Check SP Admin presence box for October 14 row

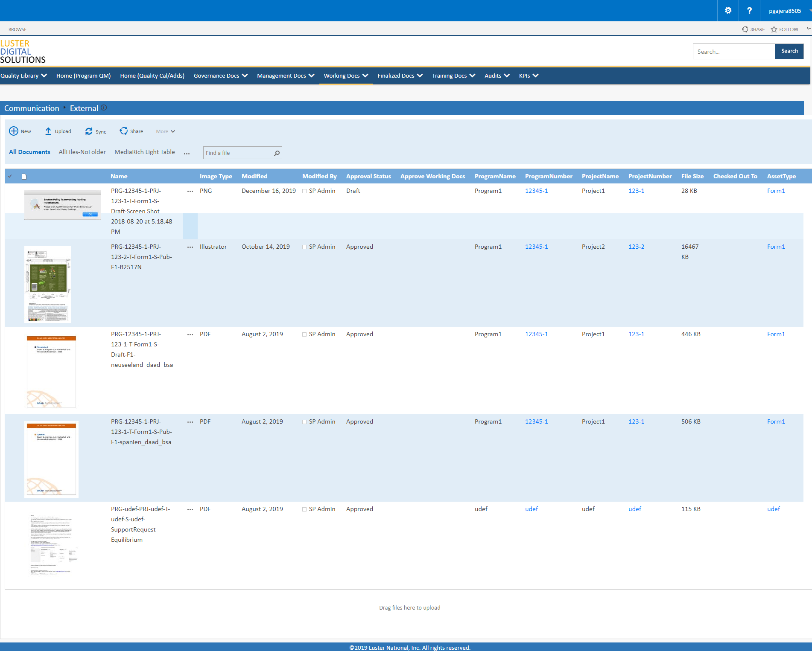[304, 247]
